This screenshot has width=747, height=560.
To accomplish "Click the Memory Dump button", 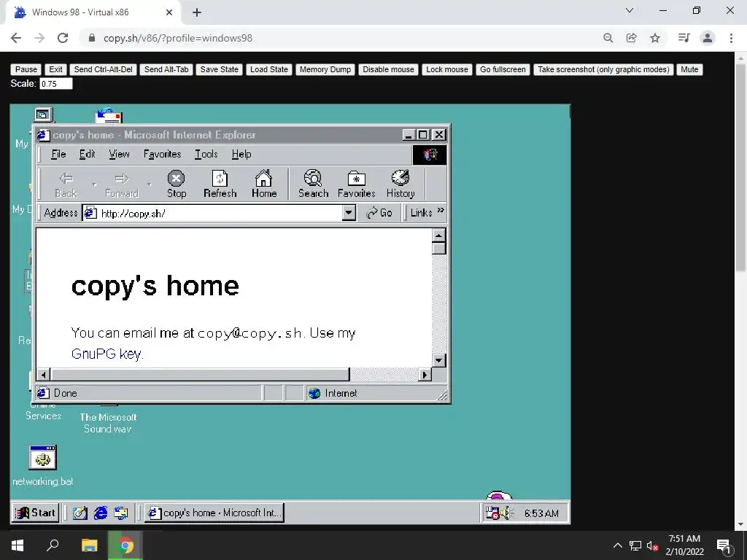I will [325, 69].
